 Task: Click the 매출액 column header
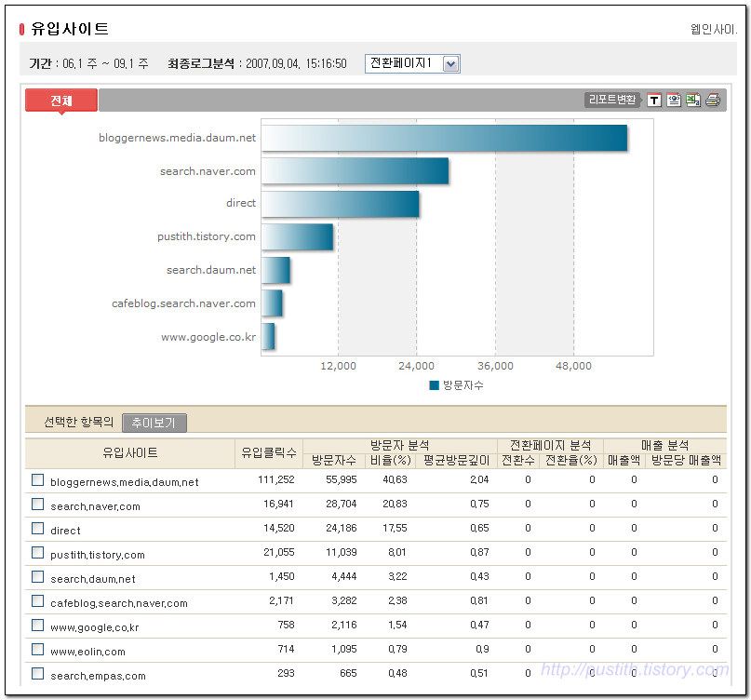click(624, 461)
